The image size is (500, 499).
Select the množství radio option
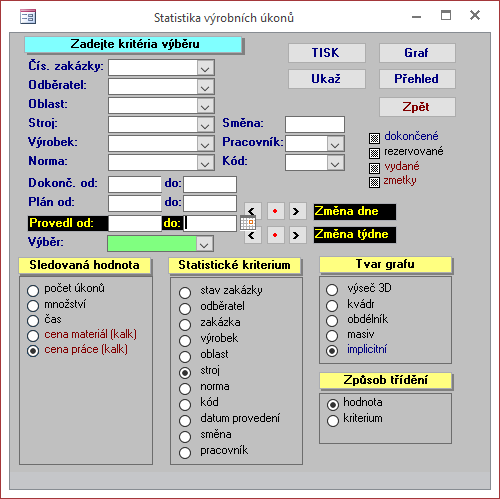pyautogui.click(x=33, y=305)
